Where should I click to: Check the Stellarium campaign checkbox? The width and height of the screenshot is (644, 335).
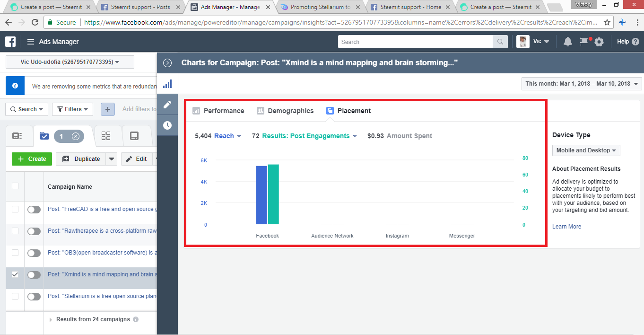pos(15,296)
